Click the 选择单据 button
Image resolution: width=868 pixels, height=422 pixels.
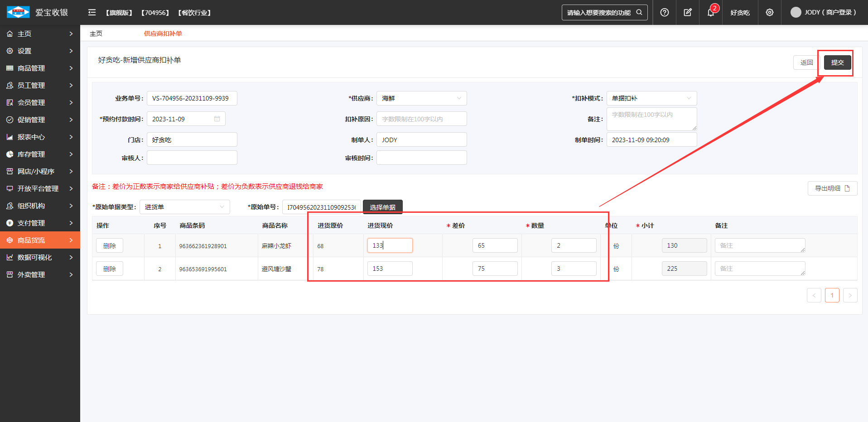382,207
